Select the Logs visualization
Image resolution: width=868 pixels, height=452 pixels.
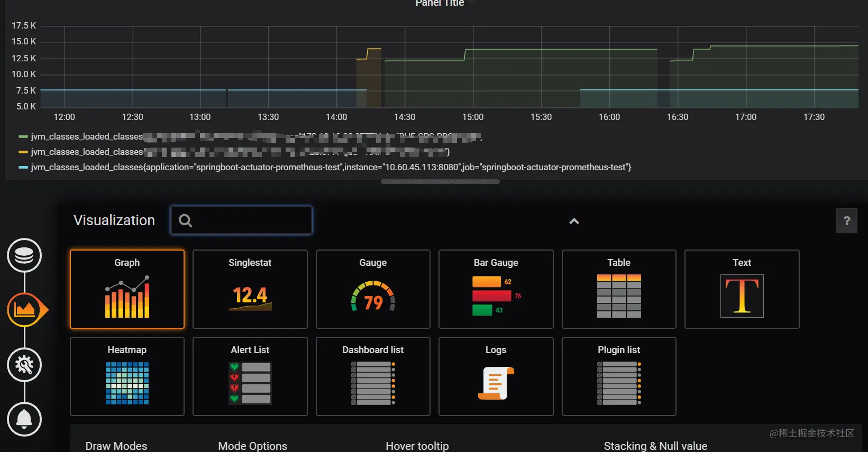click(x=496, y=376)
